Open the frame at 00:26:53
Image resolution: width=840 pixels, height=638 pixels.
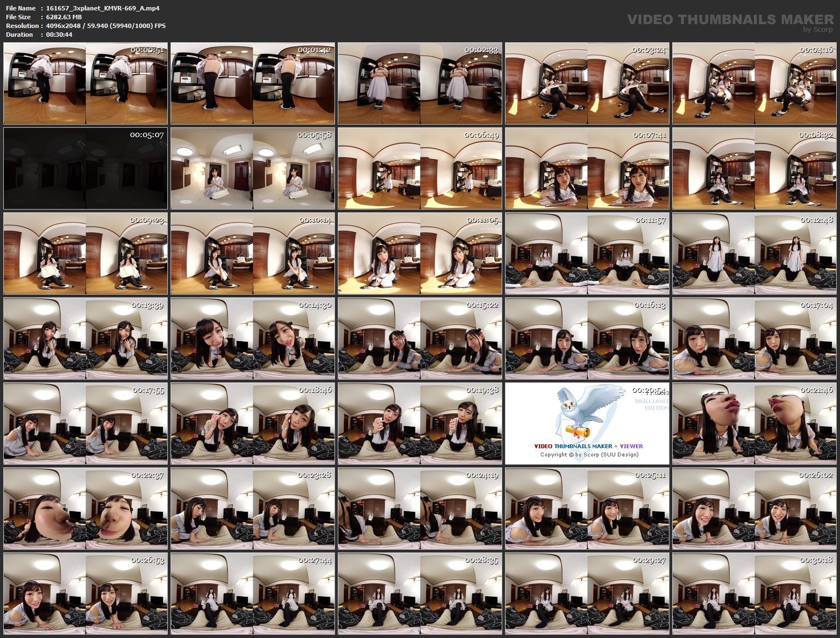(x=85, y=594)
